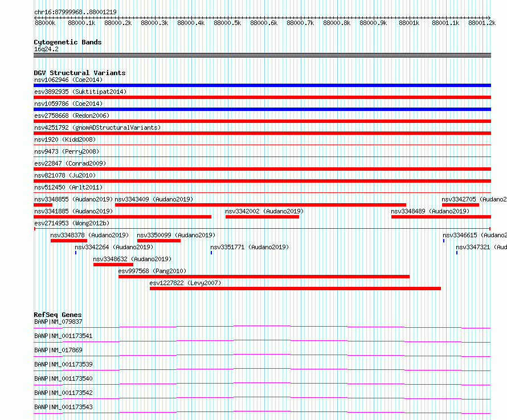Click the red bar under nsv3348378
The height and width of the screenshot is (420, 507).
[x=69, y=241]
